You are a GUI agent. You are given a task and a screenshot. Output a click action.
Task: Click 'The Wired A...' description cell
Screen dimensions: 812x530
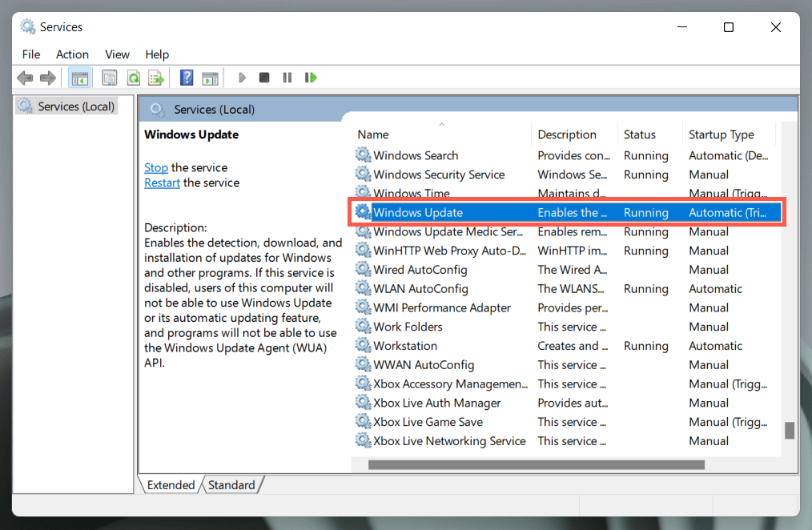tap(573, 270)
